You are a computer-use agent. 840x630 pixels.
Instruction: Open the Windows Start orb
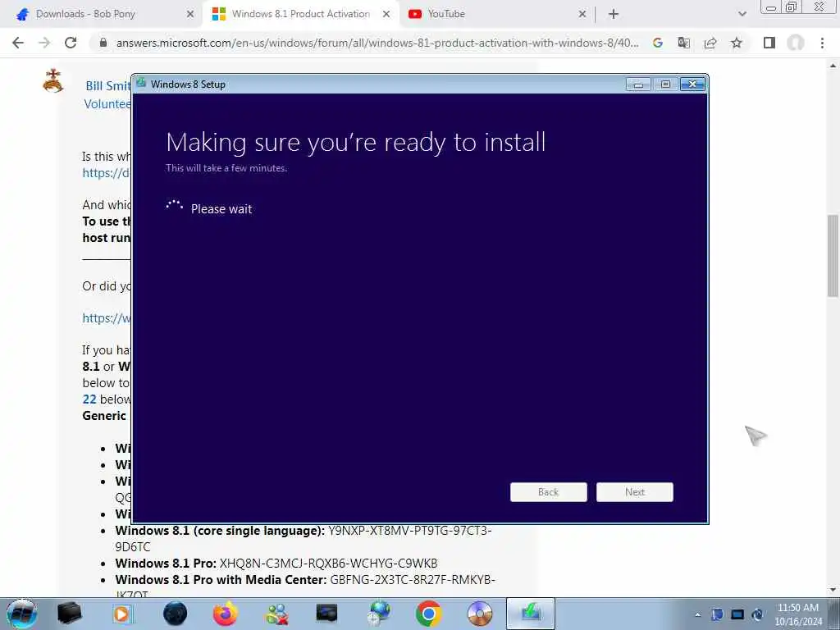pyautogui.click(x=22, y=614)
